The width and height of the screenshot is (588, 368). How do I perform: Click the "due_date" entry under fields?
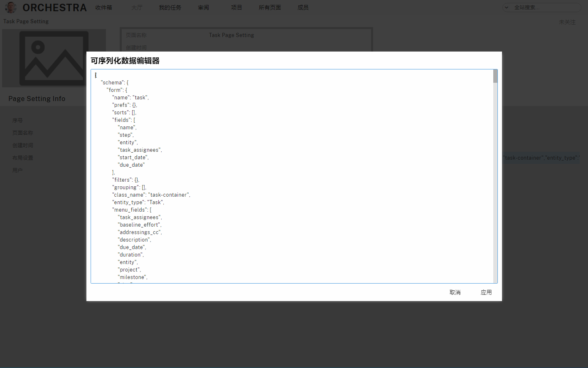(x=131, y=165)
